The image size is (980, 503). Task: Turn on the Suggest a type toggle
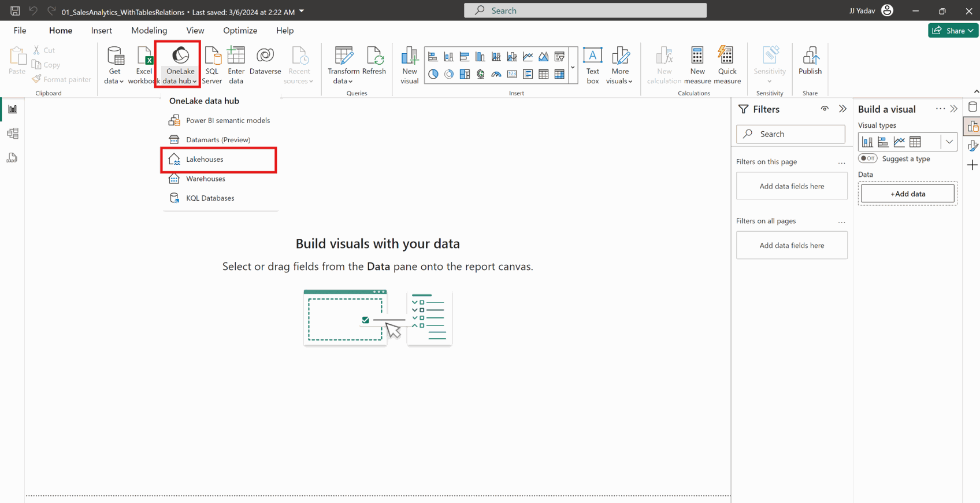click(867, 158)
